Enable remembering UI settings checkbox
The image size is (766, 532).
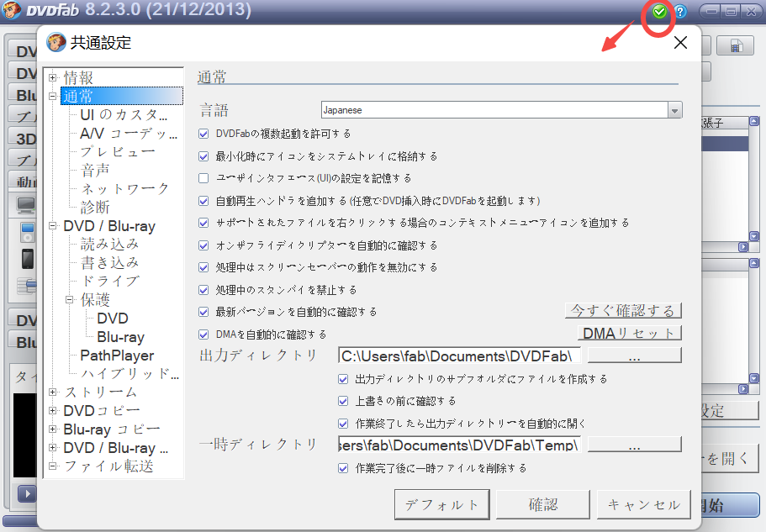coord(203,178)
